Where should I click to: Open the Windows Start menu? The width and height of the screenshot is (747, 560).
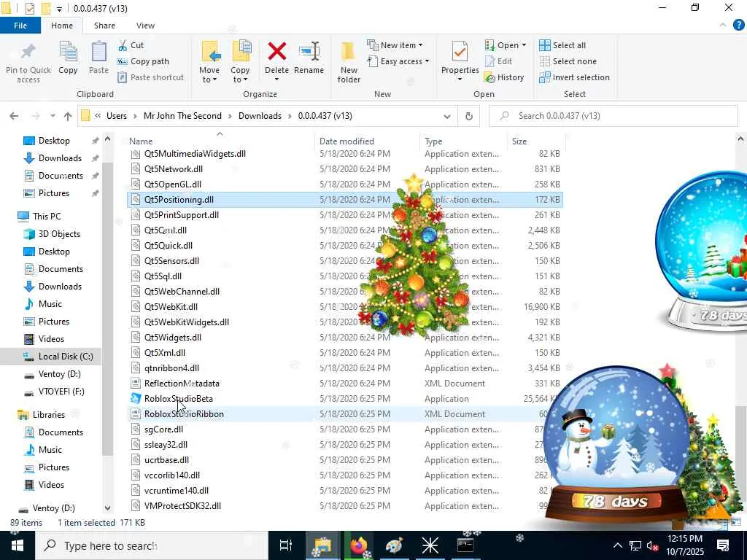click(x=18, y=545)
